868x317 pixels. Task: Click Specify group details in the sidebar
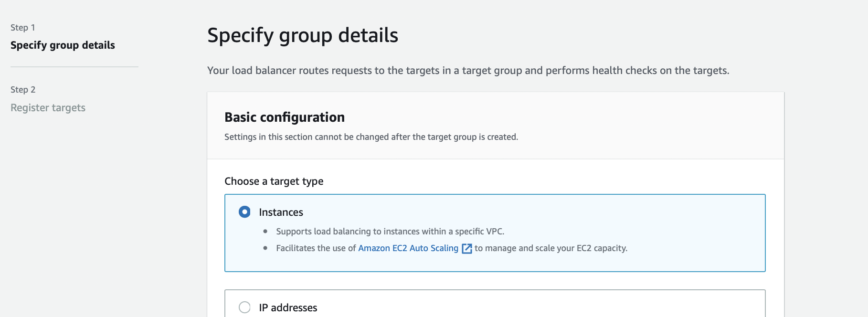[x=63, y=45]
